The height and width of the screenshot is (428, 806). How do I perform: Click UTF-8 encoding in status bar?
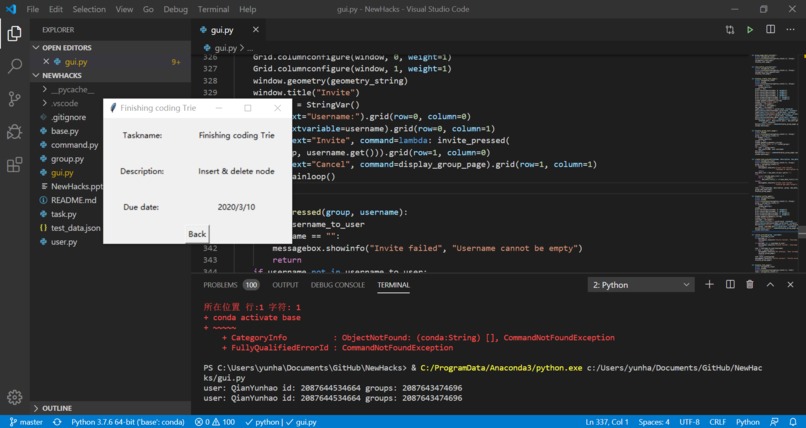coord(689,422)
